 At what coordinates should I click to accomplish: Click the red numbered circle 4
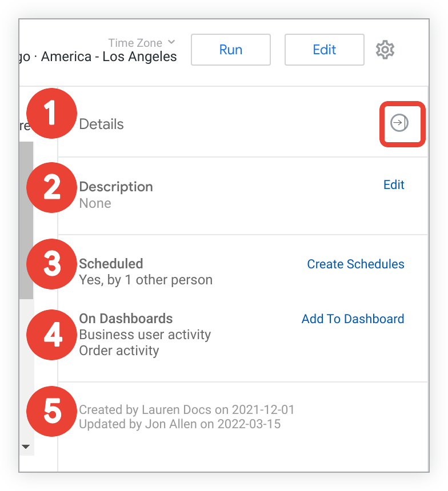point(52,335)
